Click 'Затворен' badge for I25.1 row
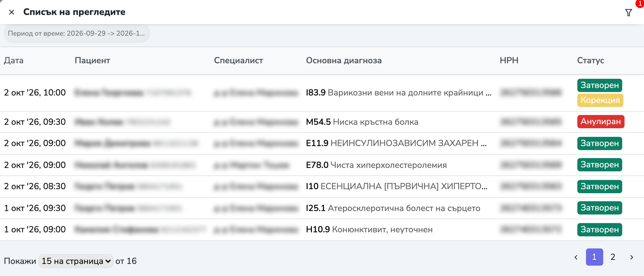This screenshot has width=644, height=276. click(x=600, y=208)
